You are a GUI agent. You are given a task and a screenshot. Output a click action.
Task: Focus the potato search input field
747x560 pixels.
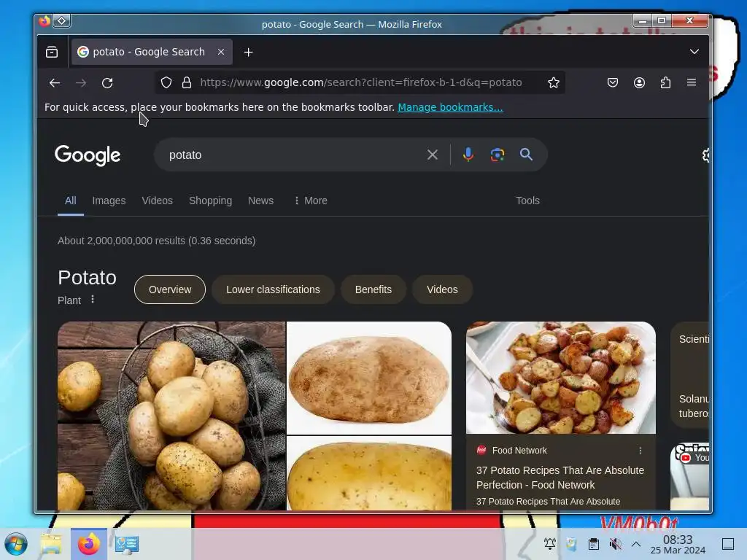[290, 155]
